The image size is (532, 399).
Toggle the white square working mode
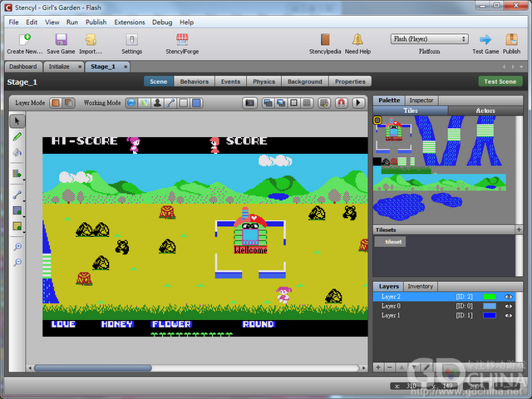click(184, 103)
